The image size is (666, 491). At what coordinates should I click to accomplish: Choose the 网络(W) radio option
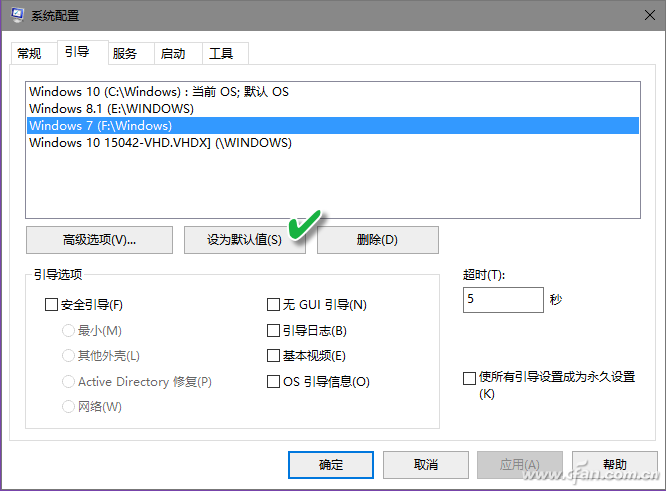[68, 406]
